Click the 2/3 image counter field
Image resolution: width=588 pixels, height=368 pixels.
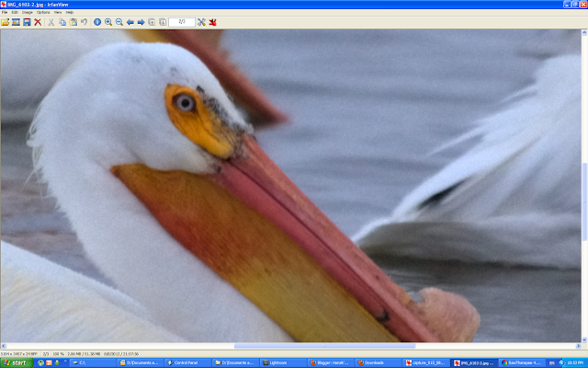click(182, 22)
